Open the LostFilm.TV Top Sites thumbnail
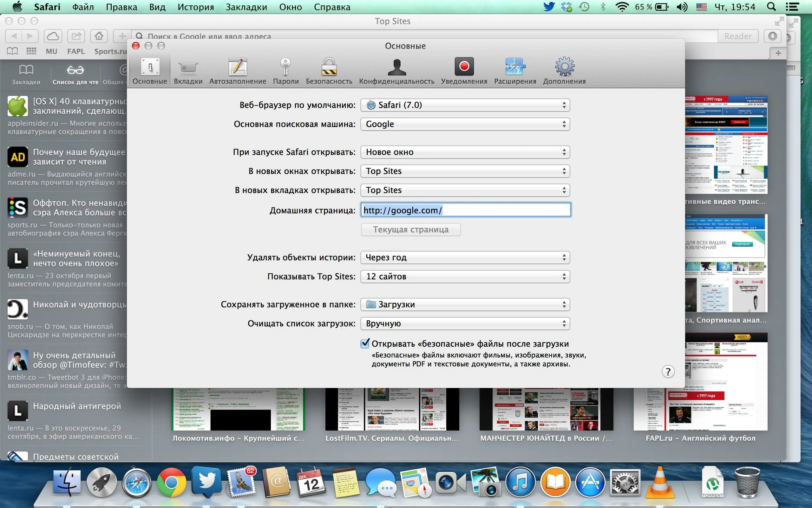 (392, 409)
